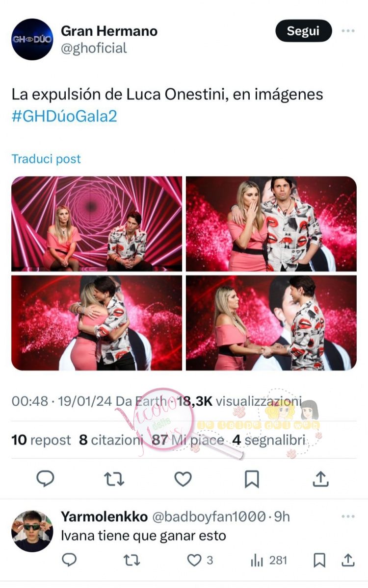
Task: Open Yarmolenkko's profile avatar
Action: click(32, 531)
